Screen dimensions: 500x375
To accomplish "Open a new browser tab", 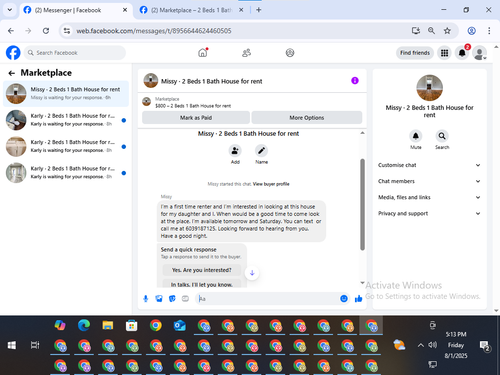I will click(x=259, y=10).
